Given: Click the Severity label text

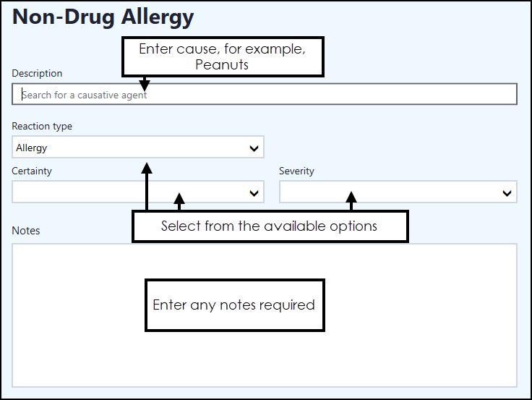Looking at the screenshot, I should pos(296,171).
